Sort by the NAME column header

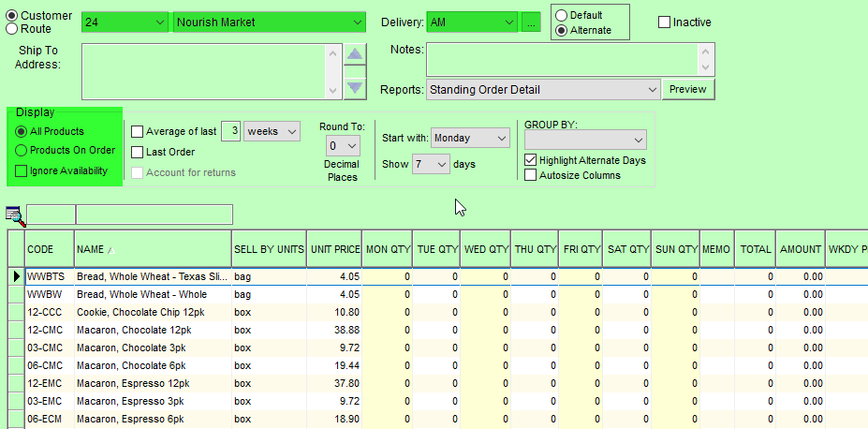[x=154, y=249]
